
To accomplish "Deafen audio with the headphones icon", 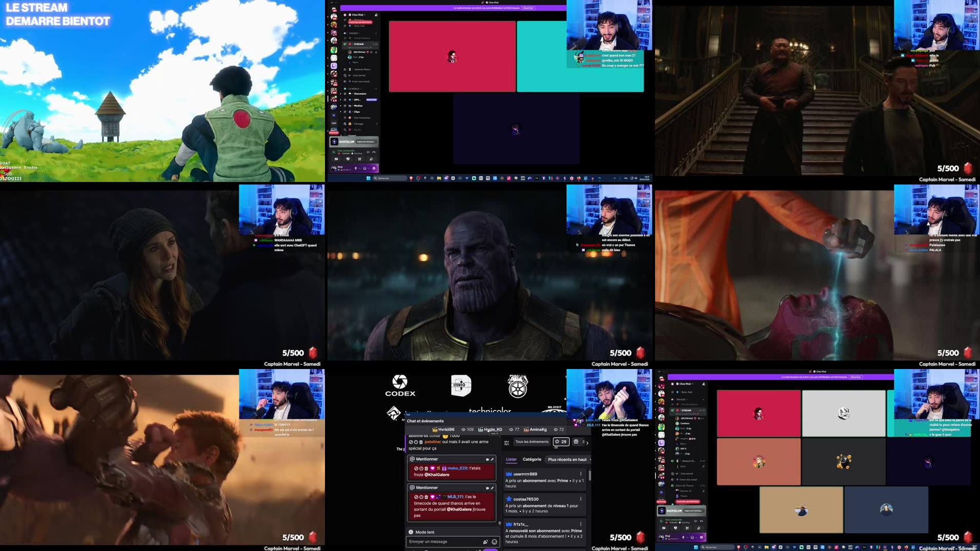I will (365, 169).
